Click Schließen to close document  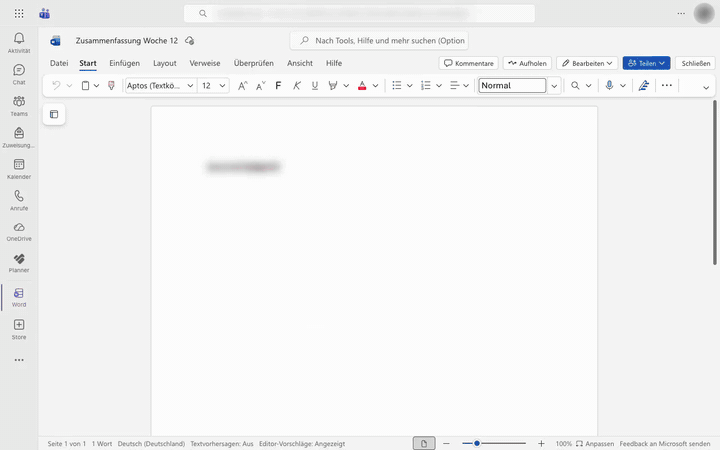(695, 63)
